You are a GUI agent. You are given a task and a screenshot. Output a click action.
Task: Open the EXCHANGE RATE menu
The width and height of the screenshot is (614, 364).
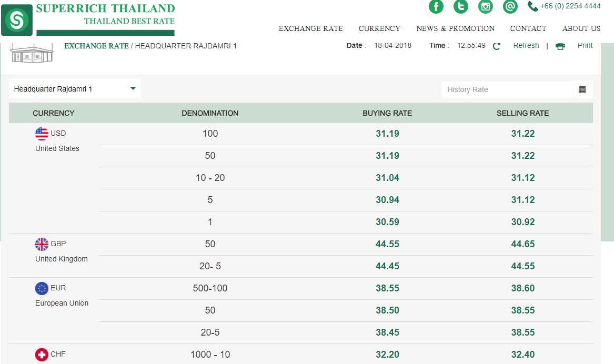click(310, 28)
